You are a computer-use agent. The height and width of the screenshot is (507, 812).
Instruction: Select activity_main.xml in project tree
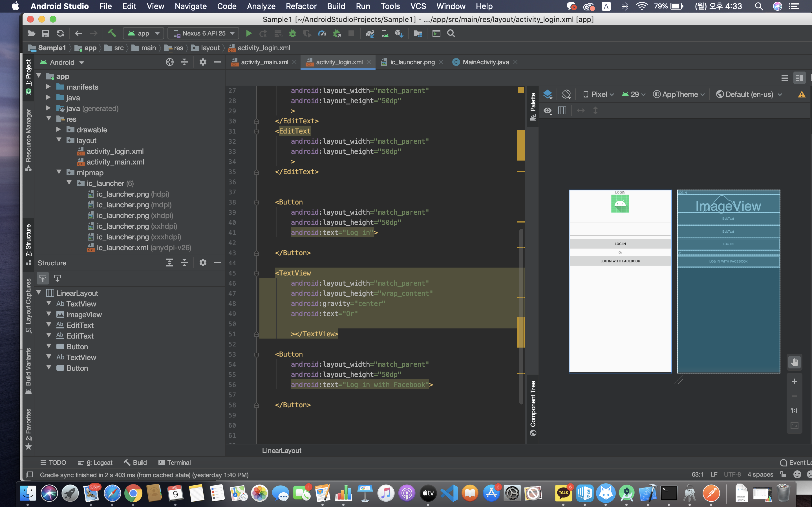(x=115, y=162)
